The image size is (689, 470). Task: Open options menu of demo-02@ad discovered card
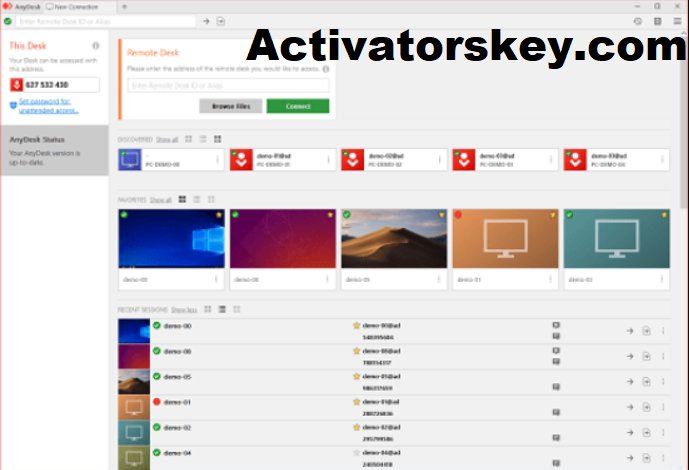[439, 160]
